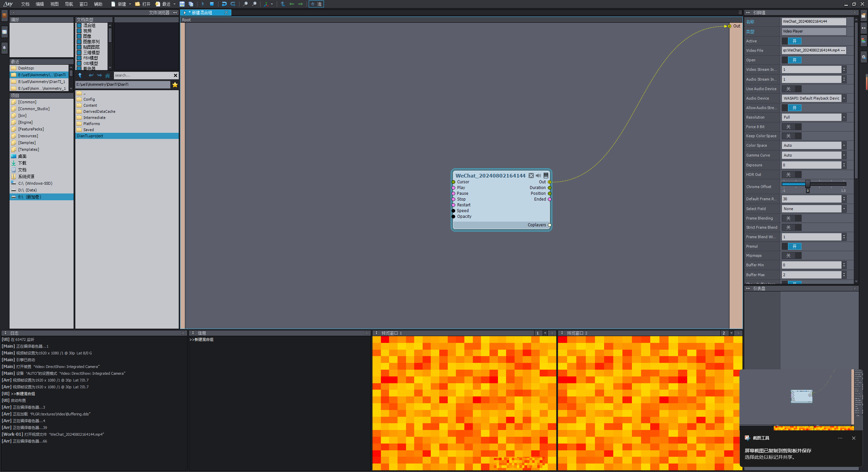Click the X box icon on WeChat node
This screenshot has width=868, height=472.
[x=531, y=176]
